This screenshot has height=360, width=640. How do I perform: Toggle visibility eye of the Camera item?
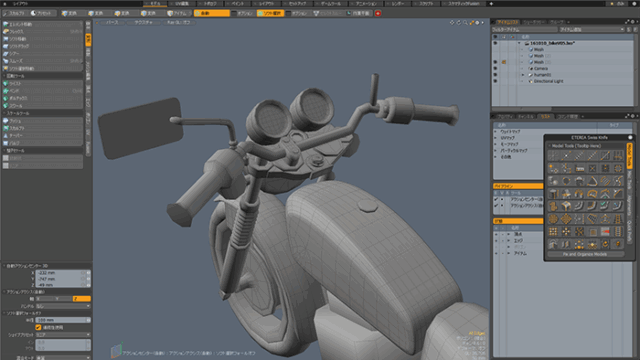coord(495,69)
